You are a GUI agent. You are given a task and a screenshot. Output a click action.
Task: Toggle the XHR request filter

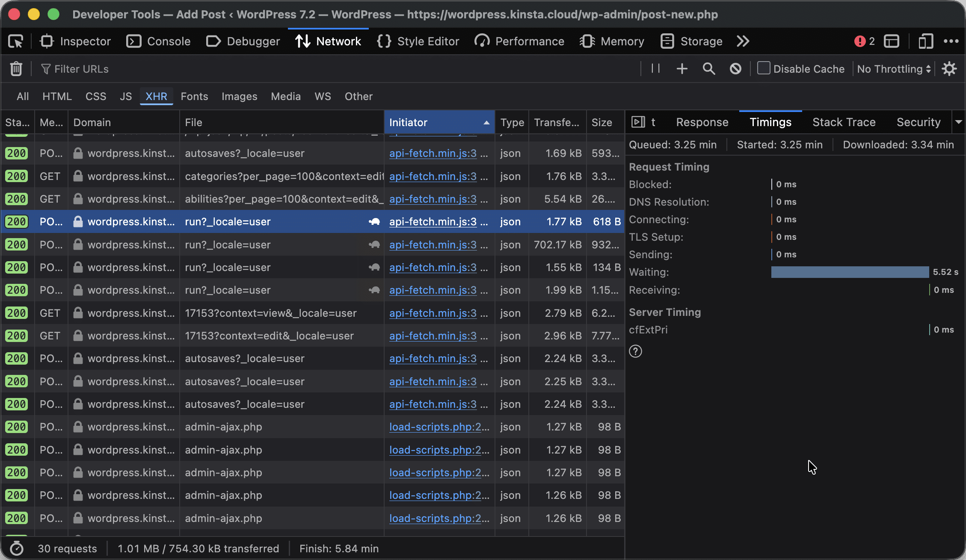tap(156, 96)
